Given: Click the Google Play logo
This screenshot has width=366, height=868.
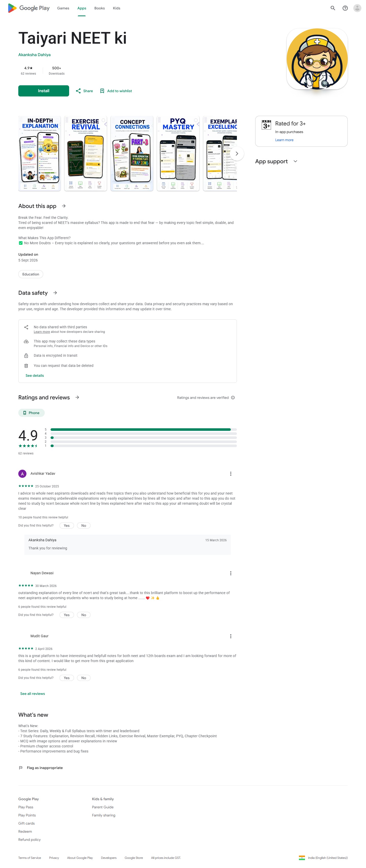Looking at the screenshot, I should point(29,8).
